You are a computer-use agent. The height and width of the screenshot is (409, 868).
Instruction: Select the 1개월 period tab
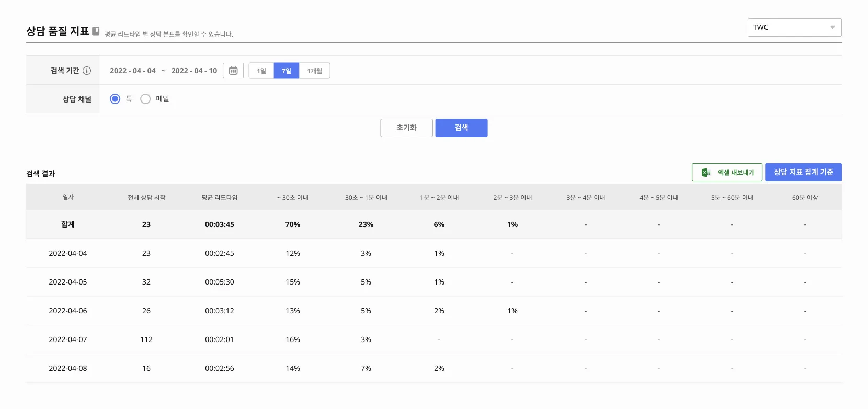314,71
